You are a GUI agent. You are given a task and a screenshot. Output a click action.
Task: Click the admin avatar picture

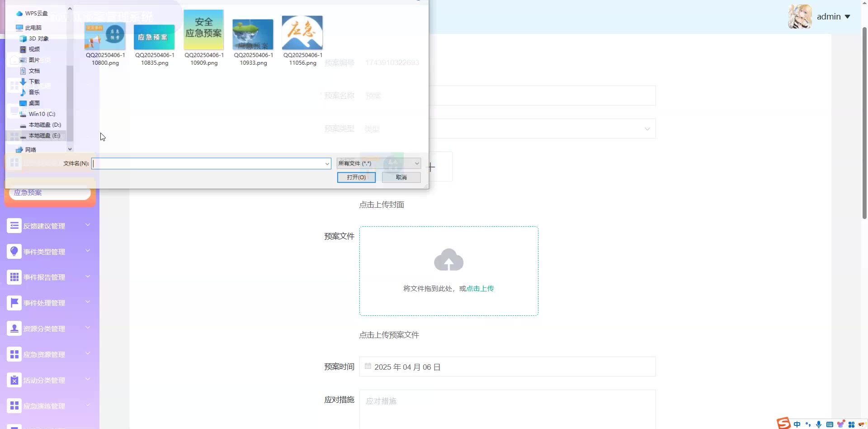pos(800,17)
